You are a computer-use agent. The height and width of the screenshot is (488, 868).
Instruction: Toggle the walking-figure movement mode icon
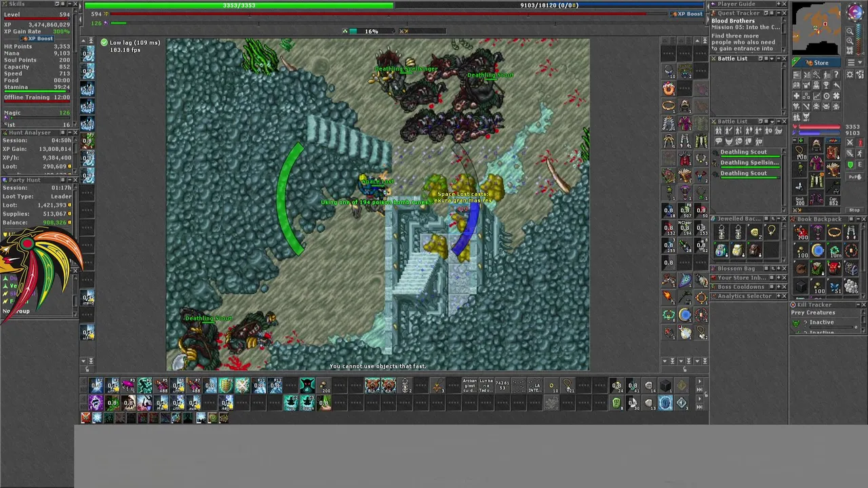tap(861, 153)
